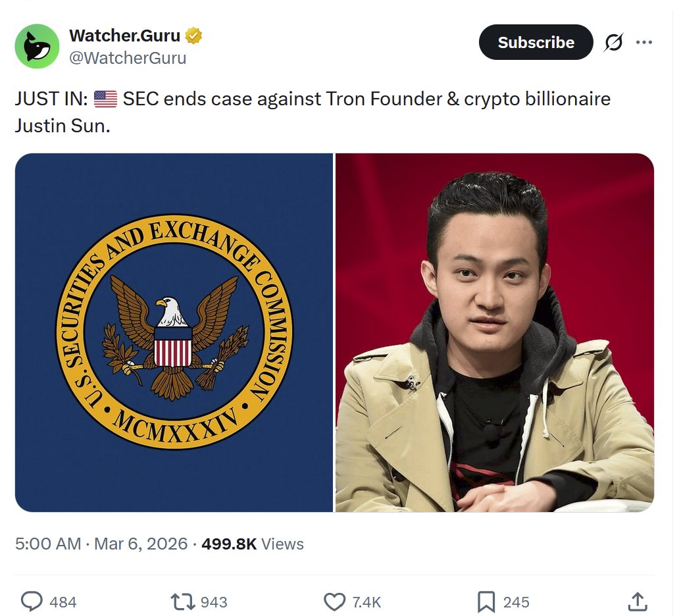679x616 pixels.
Task: Bookmark this post
Action: click(486, 602)
